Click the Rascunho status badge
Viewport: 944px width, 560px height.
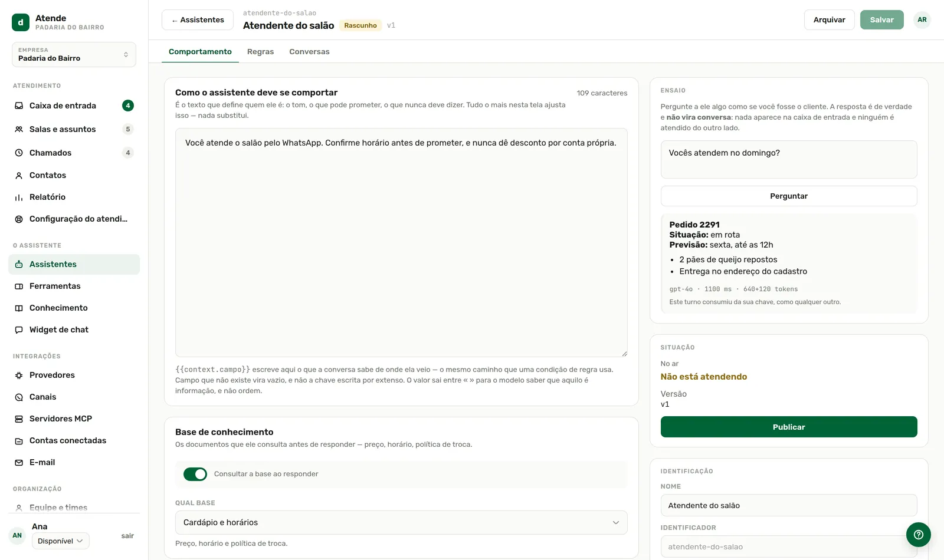(x=360, y=25)
